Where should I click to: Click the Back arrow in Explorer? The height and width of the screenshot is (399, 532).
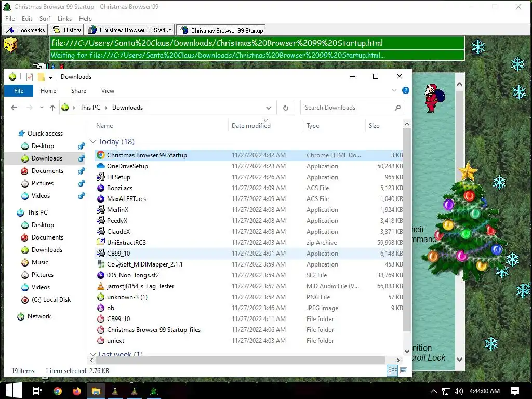(14, 108)
